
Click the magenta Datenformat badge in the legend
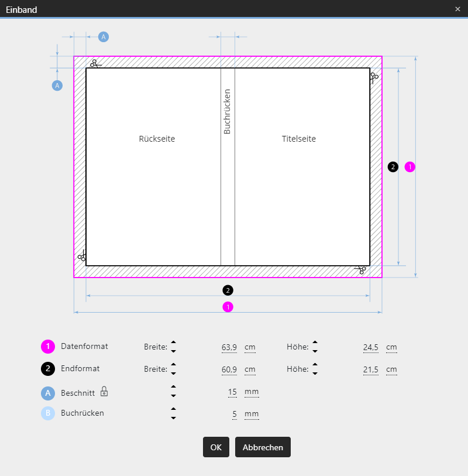click(47, 347)
